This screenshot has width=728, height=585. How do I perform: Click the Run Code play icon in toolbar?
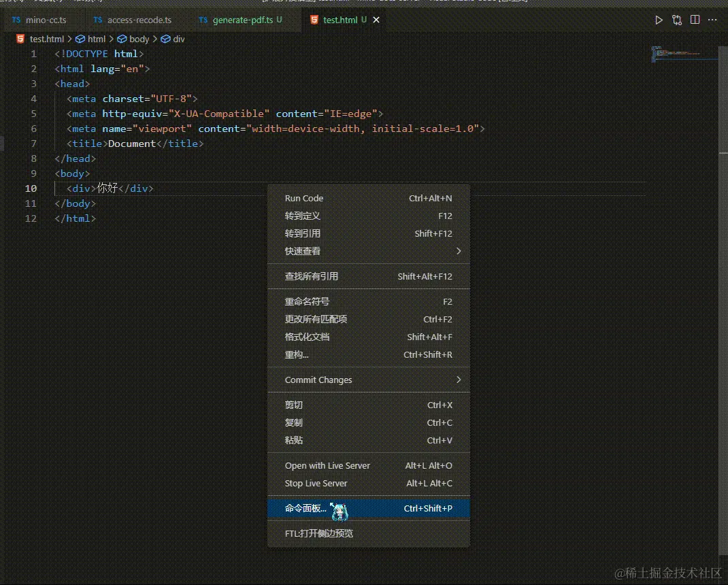(x=659, y=20)
